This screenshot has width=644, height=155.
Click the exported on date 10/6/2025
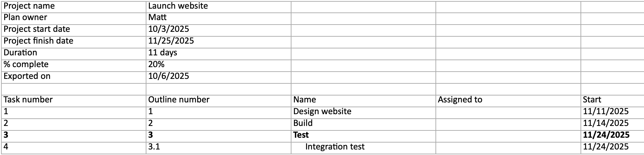coord(169,76)
